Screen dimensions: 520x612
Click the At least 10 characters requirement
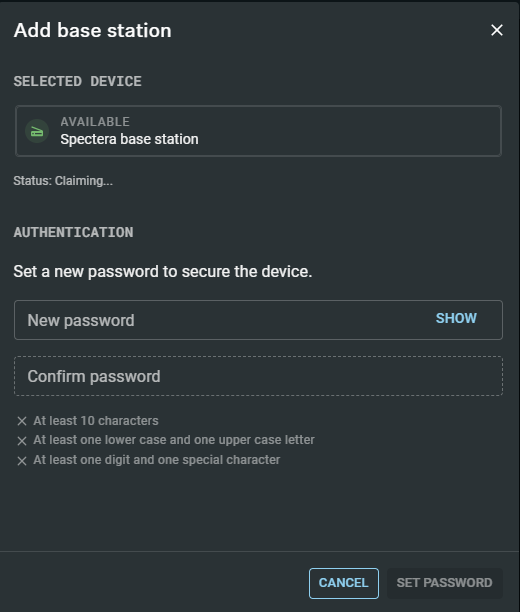coord(96,421)
